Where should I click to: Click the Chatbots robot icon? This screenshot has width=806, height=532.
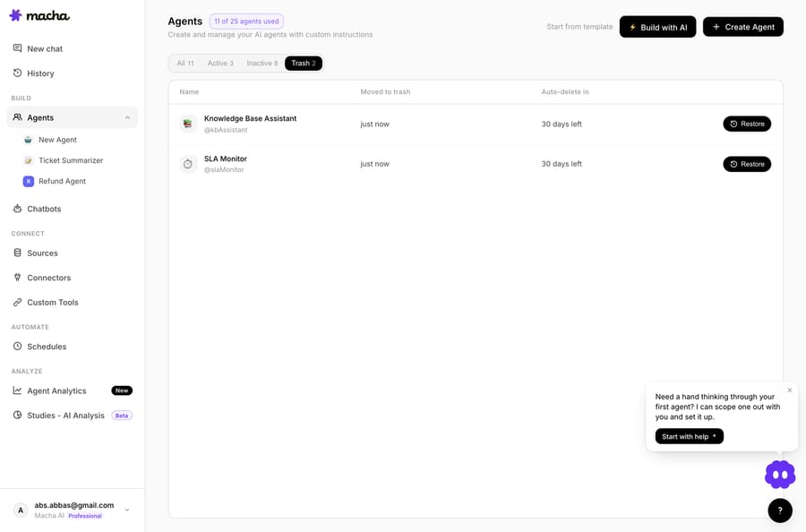pos(18,209)
